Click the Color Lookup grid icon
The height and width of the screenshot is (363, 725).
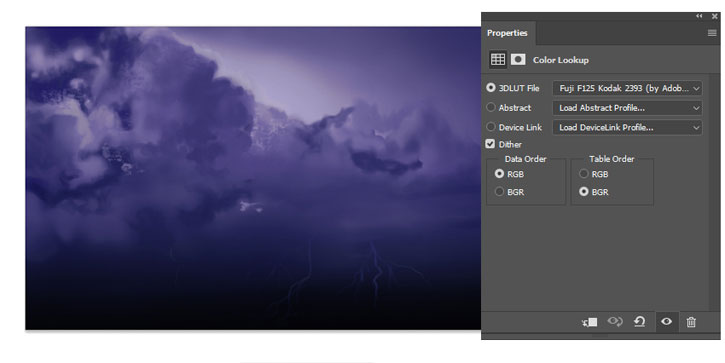[x=498, y=60]
